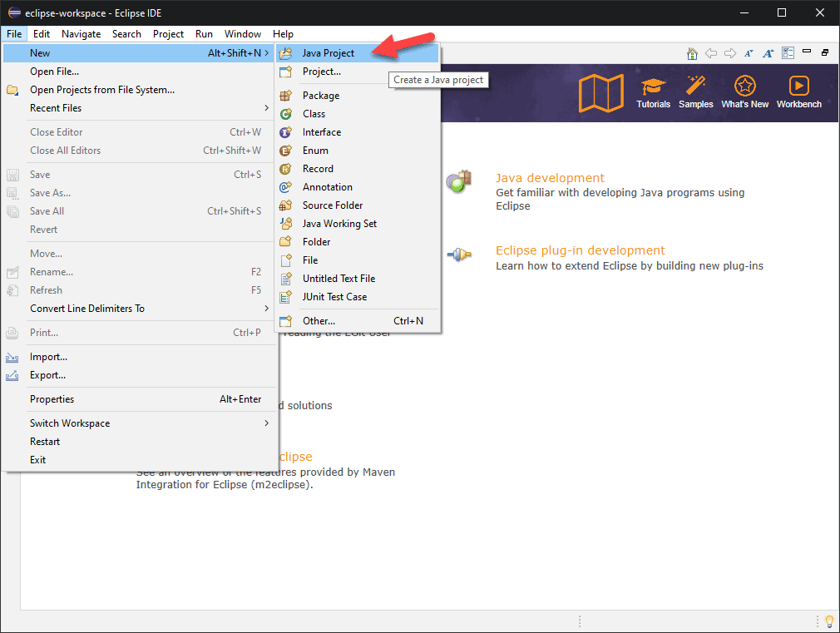The image size is (840, 633).
Task: Click the Java Working Set icon
Action: click(285, 224)
